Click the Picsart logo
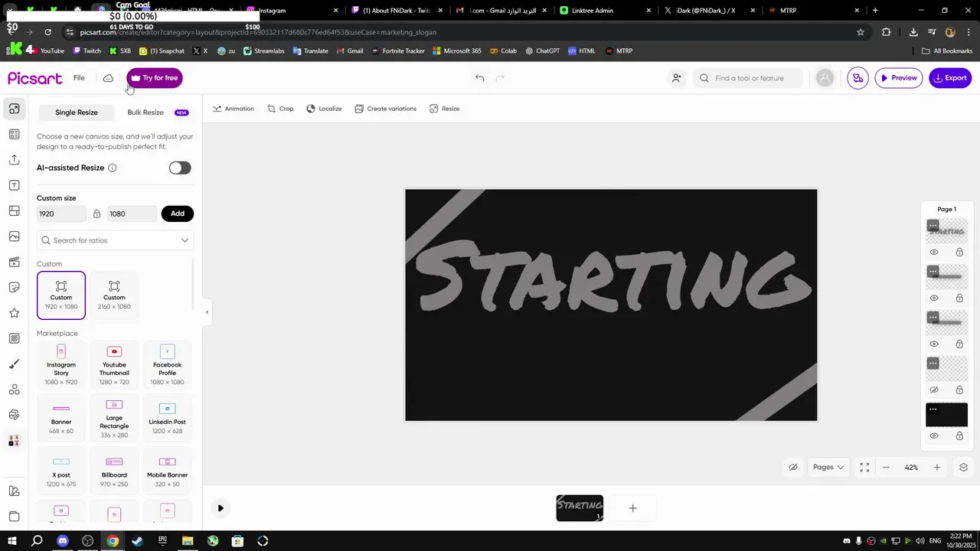The width and height of the screenshot is (980, 551). click(34, 78)
